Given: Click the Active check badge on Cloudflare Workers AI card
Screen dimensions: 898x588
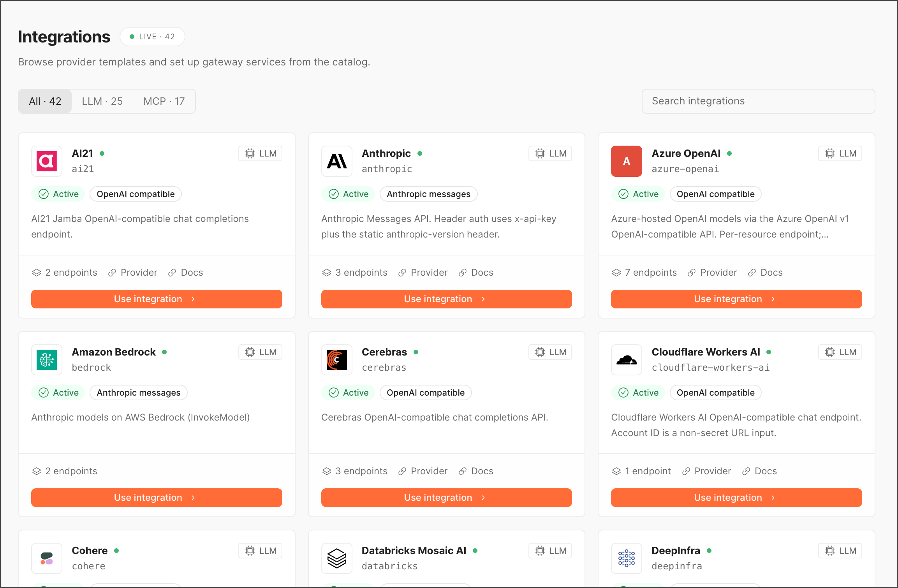Looking at the screenshot, I should (638, 393).
